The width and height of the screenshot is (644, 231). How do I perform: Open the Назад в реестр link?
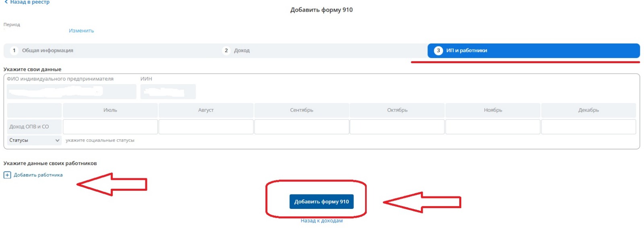point(30,2)
